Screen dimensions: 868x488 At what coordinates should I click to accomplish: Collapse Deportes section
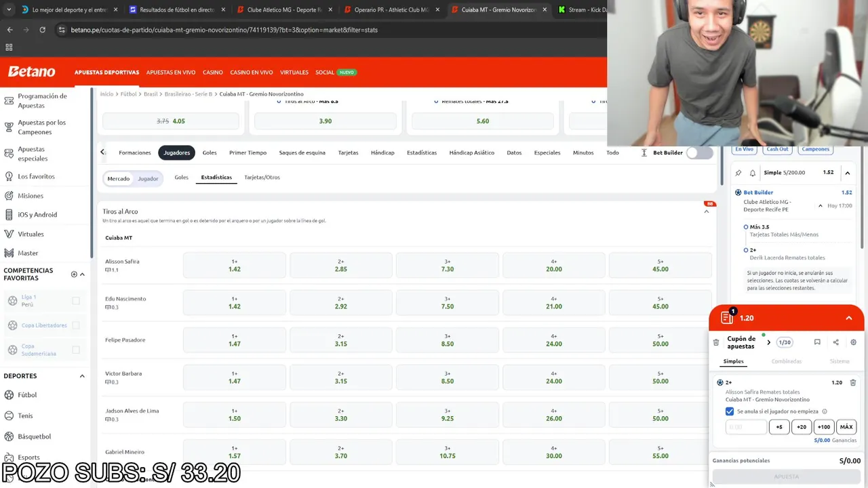click(x=83, y=376)
